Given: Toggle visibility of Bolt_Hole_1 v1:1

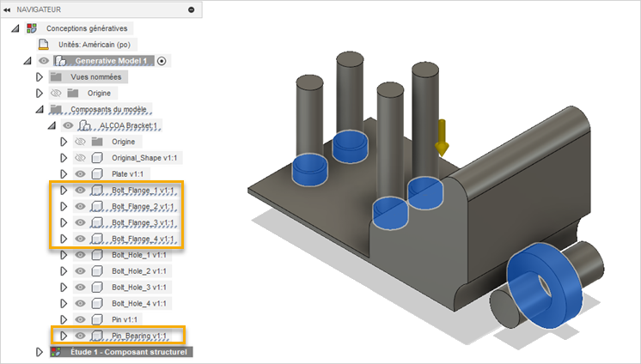Looking at the screenshot, I should click(81, 255).
